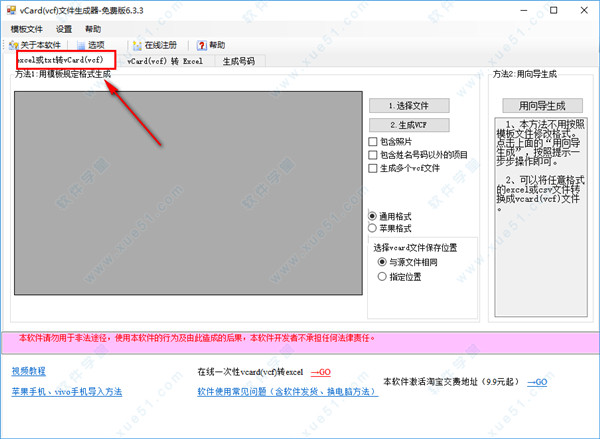The width and height of the screenshot is (600, 439).
Task: Click the 1.选择文件 button
Action: pos(409,105)
